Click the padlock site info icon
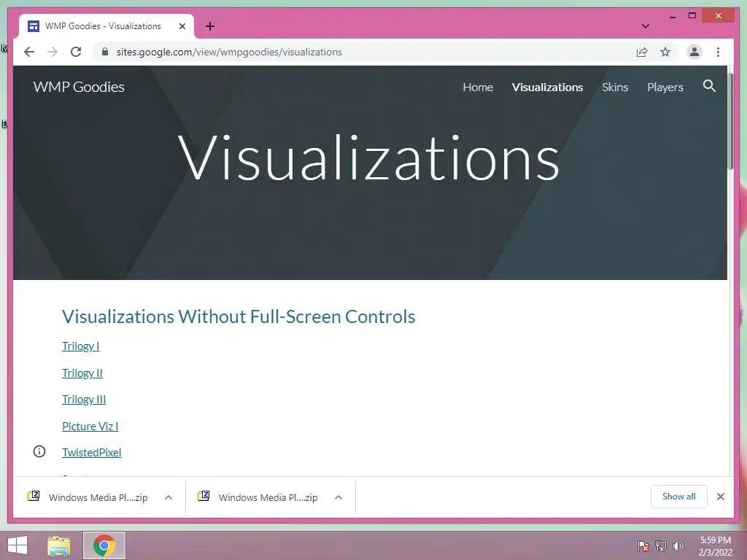This screenshot has height=560, width=747. click(105, 52)
